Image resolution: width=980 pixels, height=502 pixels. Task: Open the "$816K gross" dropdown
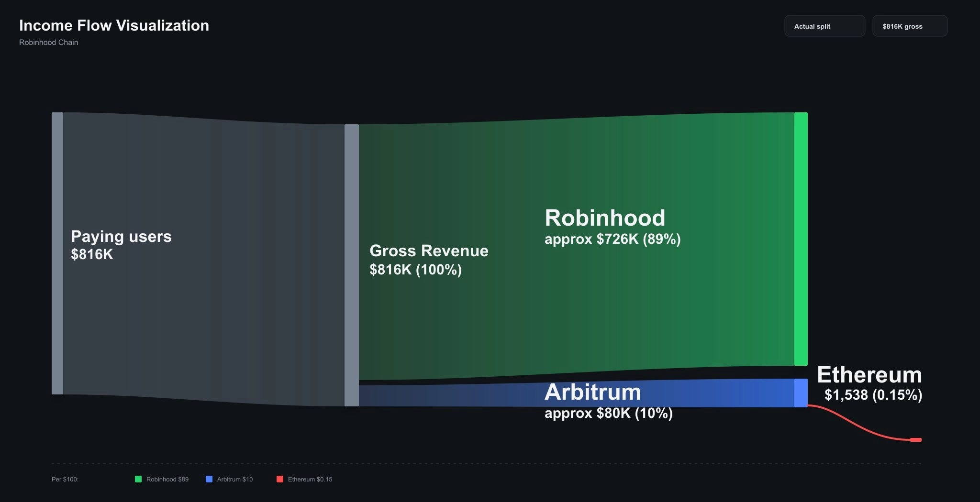pos(910,26)
